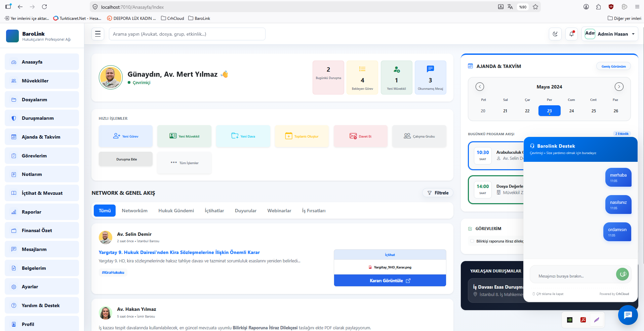Screen dimensions: 644x331
Task: Go to the next month in the calendar
Action: pyautogui.click(x=619, y=87)
